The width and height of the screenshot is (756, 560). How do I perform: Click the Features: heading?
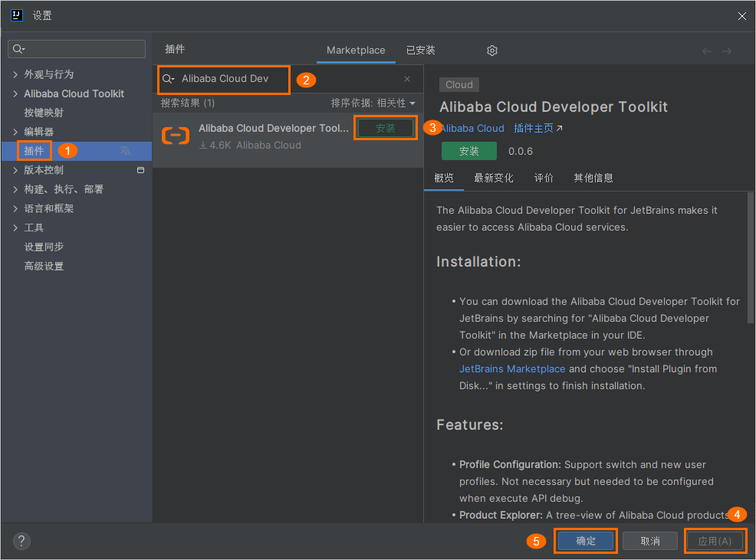(x=469, y=424)
